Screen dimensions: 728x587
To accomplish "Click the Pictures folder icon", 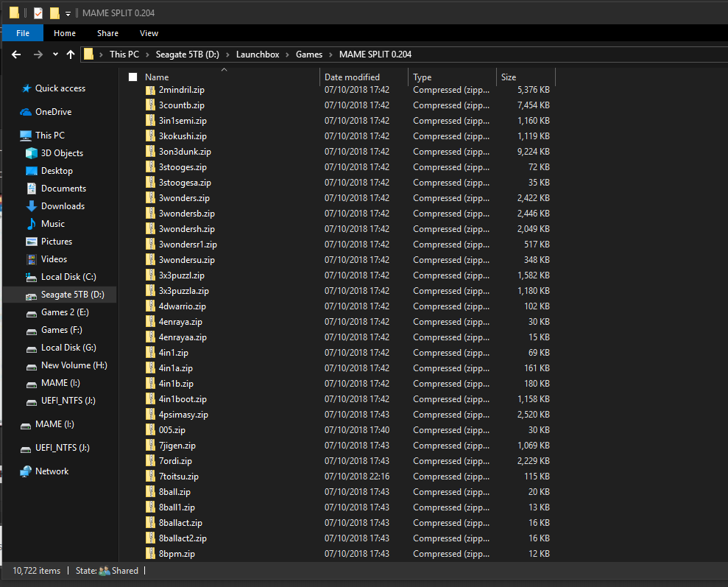I will click(x=32, y=242).
